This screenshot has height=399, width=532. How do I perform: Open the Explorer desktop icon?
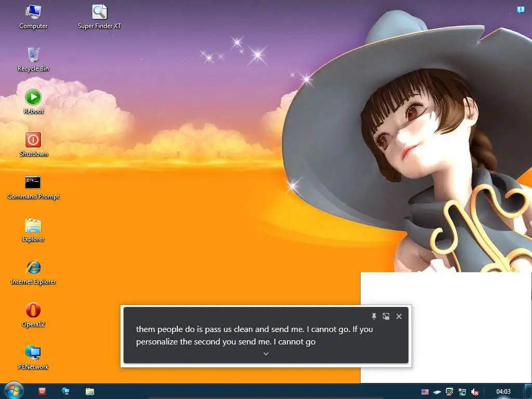[x=33, y=230]
